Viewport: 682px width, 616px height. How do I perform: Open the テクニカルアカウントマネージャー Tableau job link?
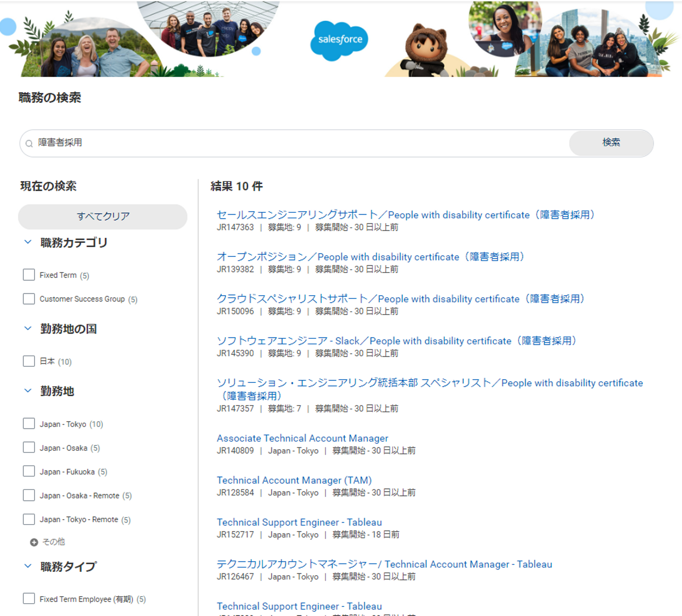(x=385, y=564)
